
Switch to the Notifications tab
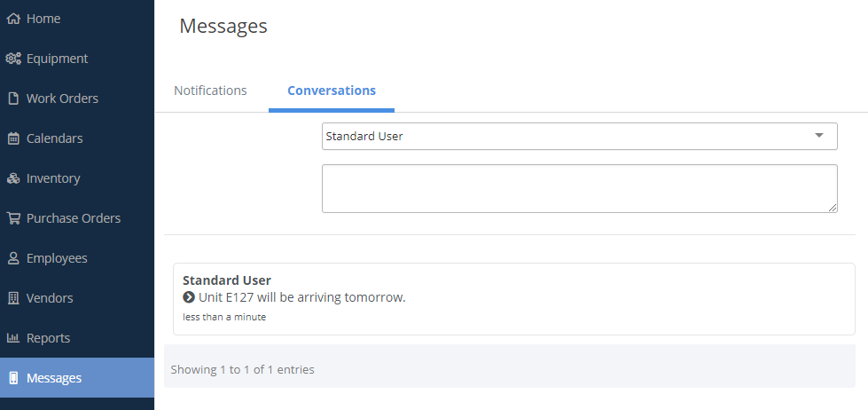point(210,91)
